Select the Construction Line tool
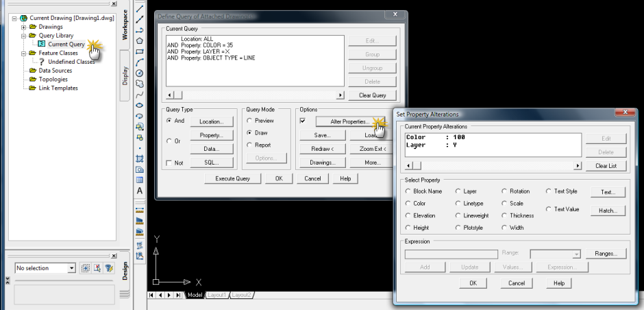The image size is (644, 310). [140, 19]
